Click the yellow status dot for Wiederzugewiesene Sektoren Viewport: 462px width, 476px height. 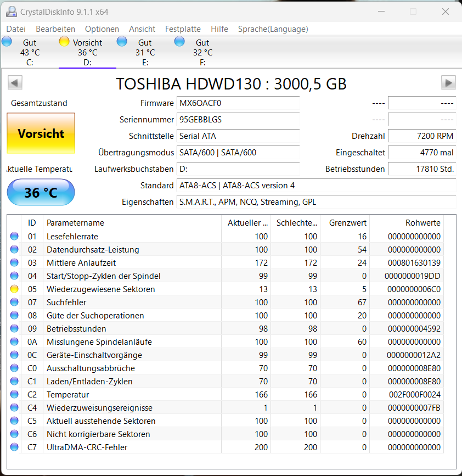[x=14, y=289]
